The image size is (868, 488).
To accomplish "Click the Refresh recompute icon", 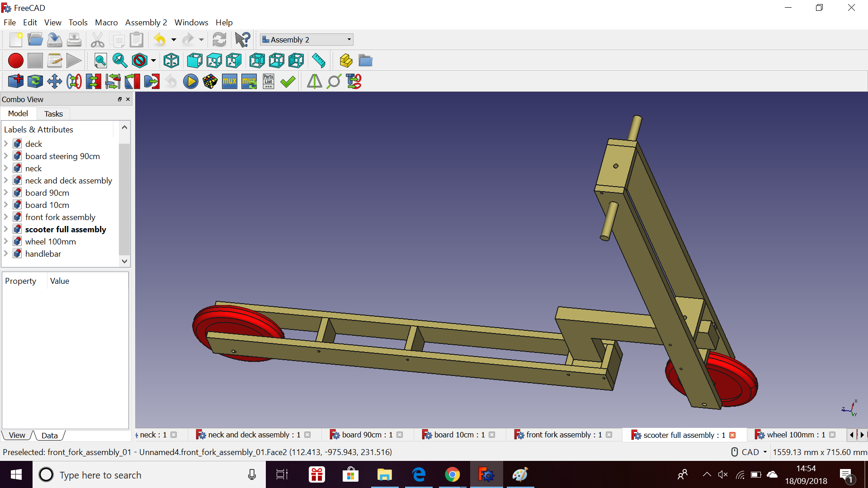I will (219, 40).
